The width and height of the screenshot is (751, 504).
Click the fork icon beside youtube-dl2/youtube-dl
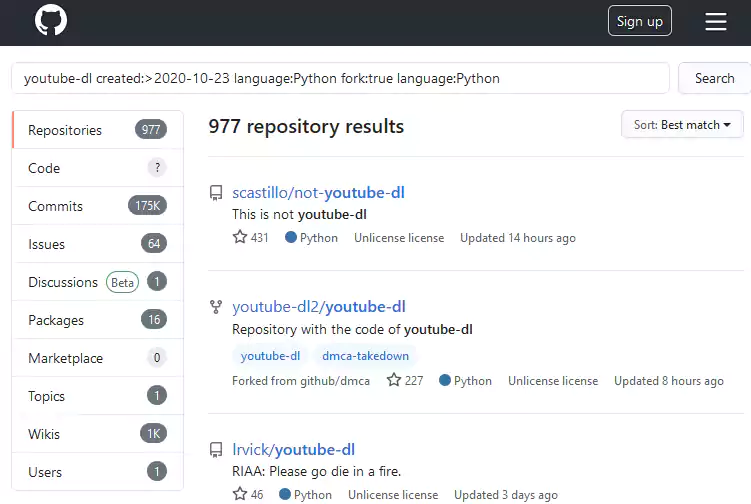click(x=216, y=307)
